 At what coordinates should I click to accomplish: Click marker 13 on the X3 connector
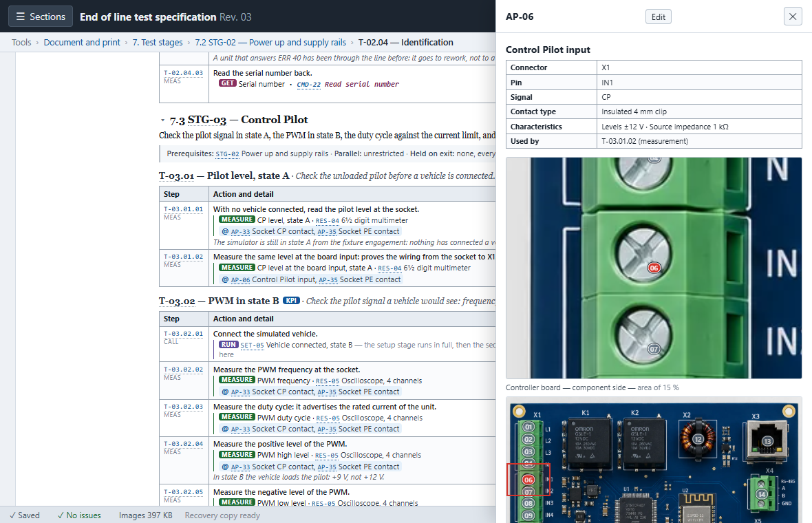[767, 441]
